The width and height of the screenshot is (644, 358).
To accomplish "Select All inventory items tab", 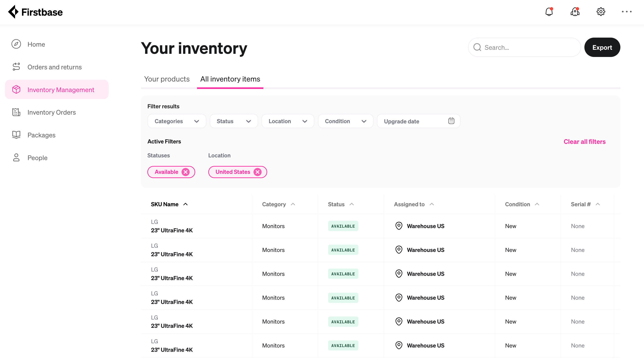I will (230, 79).
